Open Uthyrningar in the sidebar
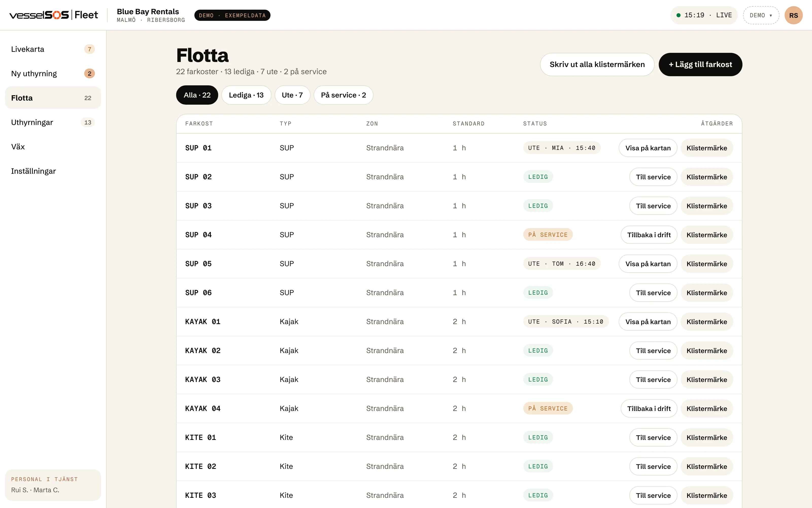This screenshot has height=508, width=812. click(53, 122)
